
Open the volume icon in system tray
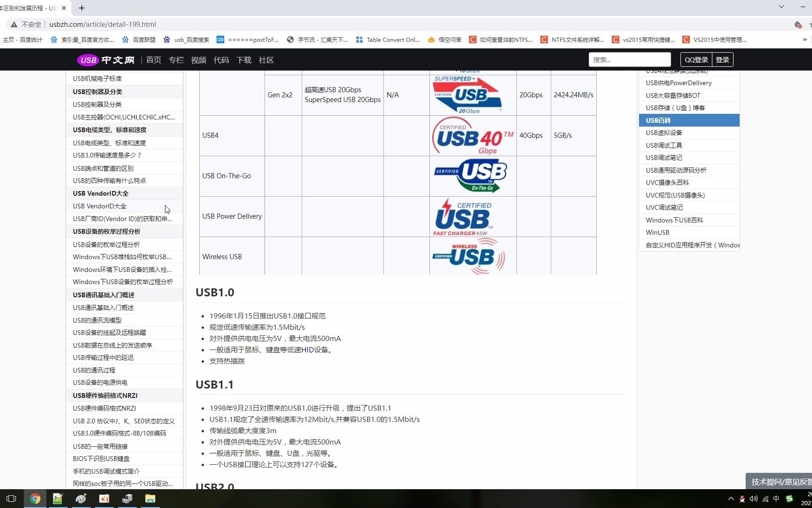click(754, 499)
